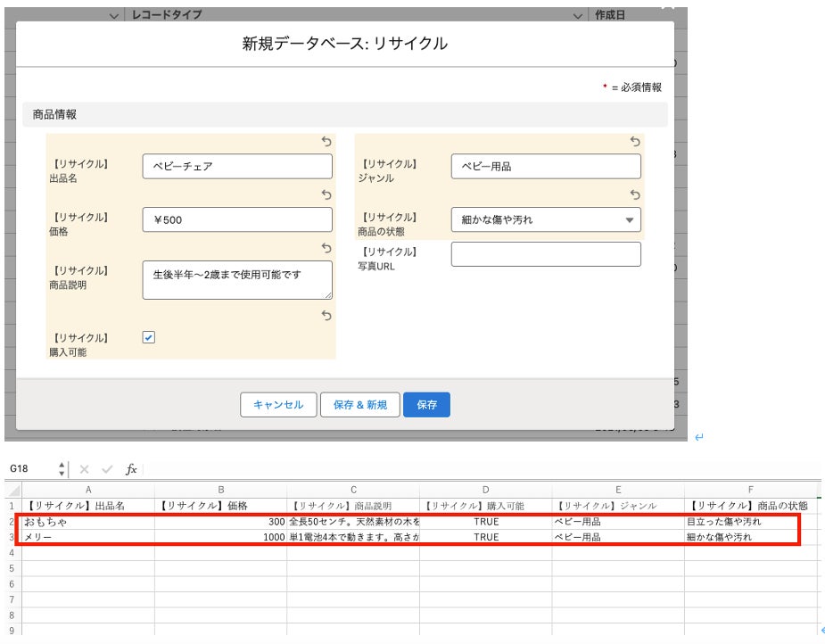Undo the 購入可能 checkbox change
Image resolution: width=825 pixels, height=644 pixels.
click(326, 316)
